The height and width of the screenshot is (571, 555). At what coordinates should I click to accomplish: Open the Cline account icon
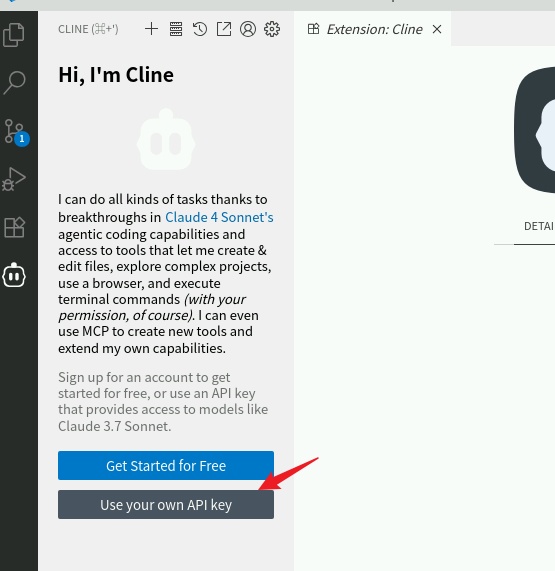pos(248,29)
